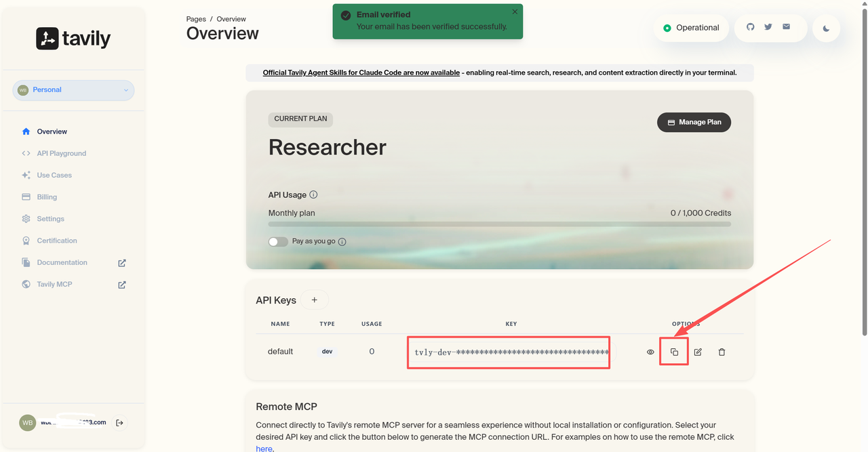Open Certification page
The height and width of the screenshot is (452, 868).
57,241
